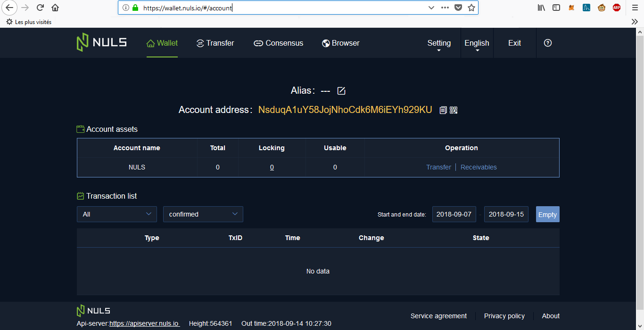Copy the account address with copy icon
This screenshot has height=330, width=644.
pos(443,110)
